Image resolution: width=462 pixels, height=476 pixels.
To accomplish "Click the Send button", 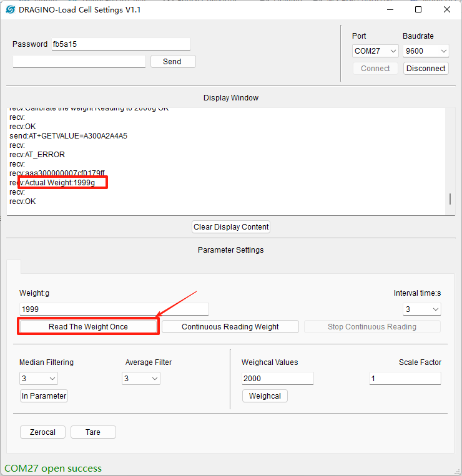I will (173, 62).
